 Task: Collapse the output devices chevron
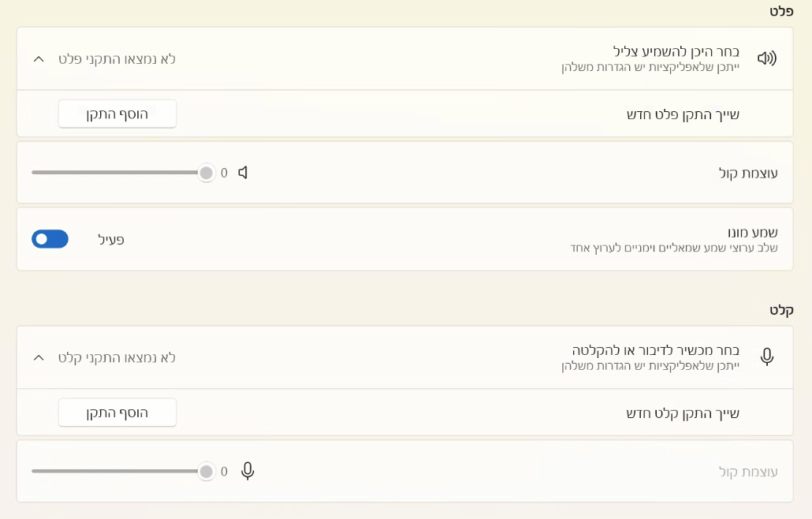point(39,59)
